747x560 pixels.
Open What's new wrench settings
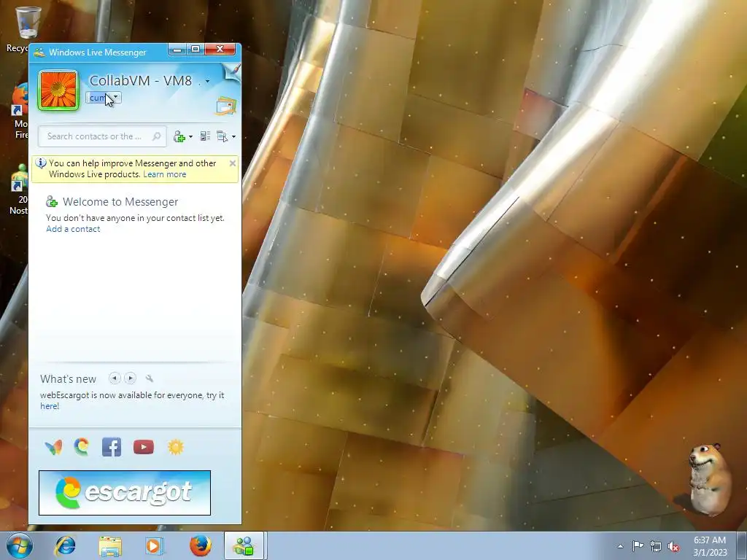(150, 378)
